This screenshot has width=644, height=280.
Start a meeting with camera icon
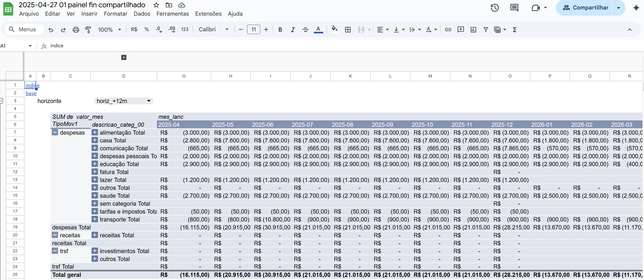(x=535, y=8)
